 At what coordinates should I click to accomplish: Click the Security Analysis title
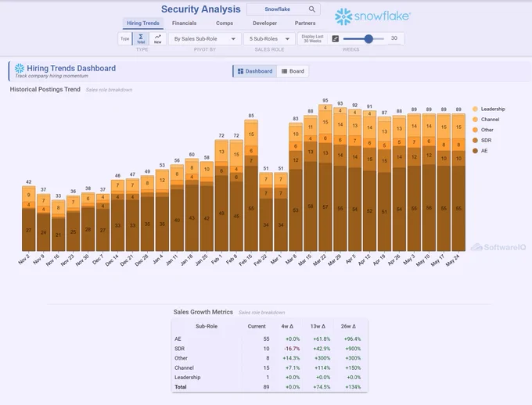pyautogui.click(x=201, y=9)
